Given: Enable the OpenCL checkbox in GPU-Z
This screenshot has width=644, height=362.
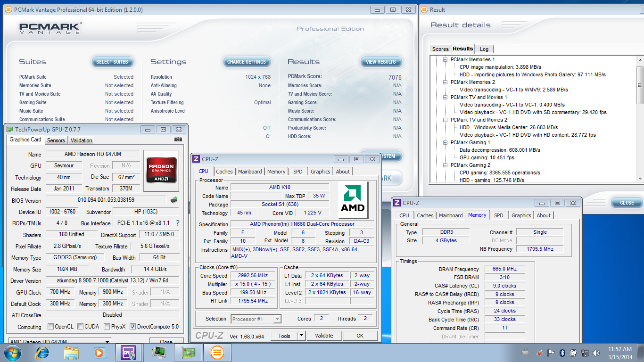Looking at the screenshot, I should coord(50,326).
